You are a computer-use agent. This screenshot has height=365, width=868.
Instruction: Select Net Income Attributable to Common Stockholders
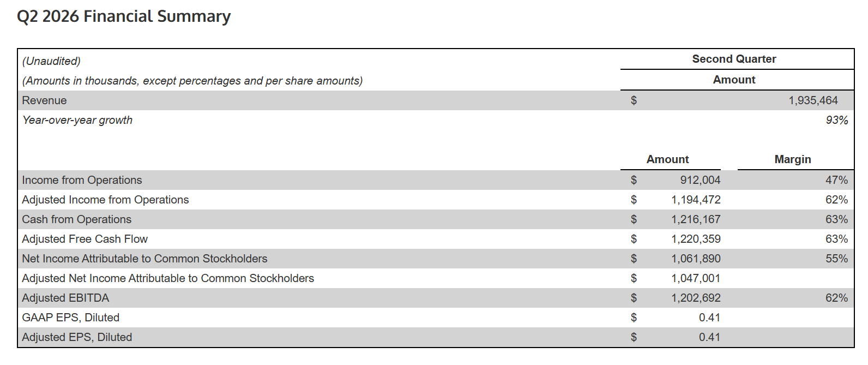(144, 259)
